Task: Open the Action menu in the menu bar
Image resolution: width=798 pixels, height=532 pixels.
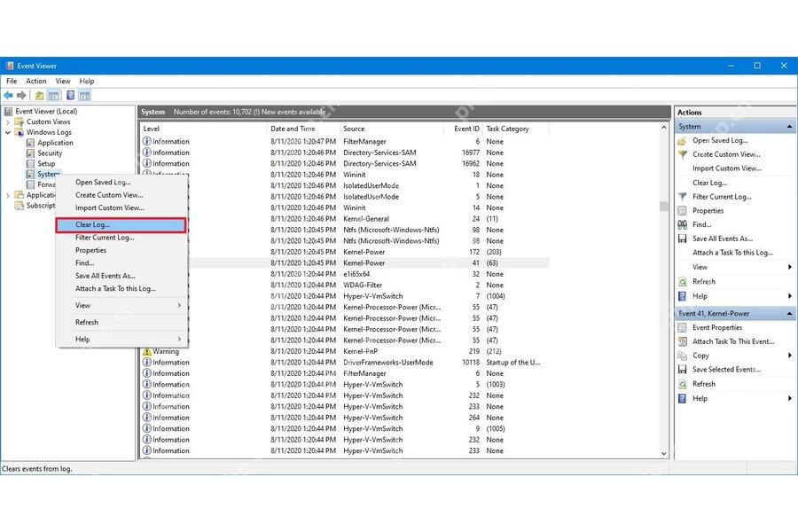Action: 36,81
